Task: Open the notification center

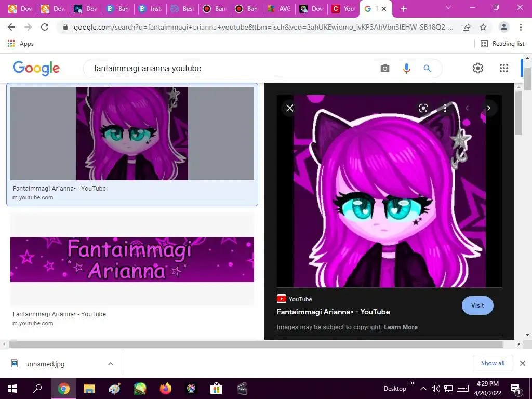Action: point(516,389)
